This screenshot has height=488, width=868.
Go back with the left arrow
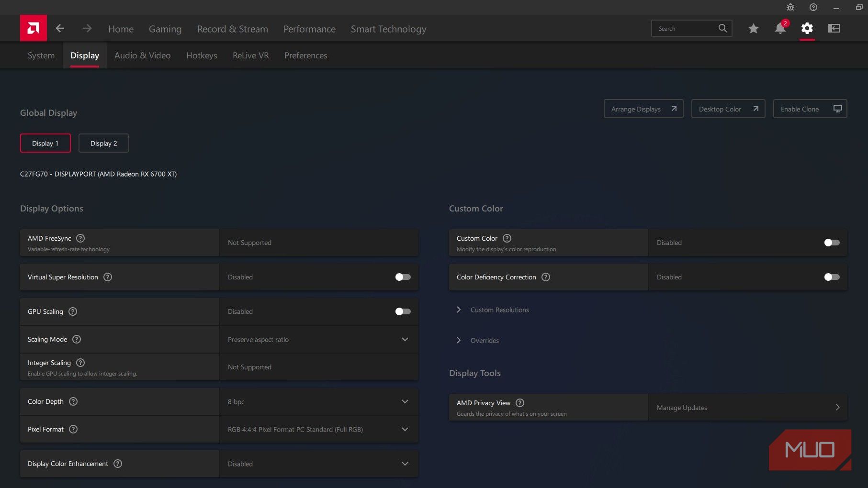click(x=60, y=29)
